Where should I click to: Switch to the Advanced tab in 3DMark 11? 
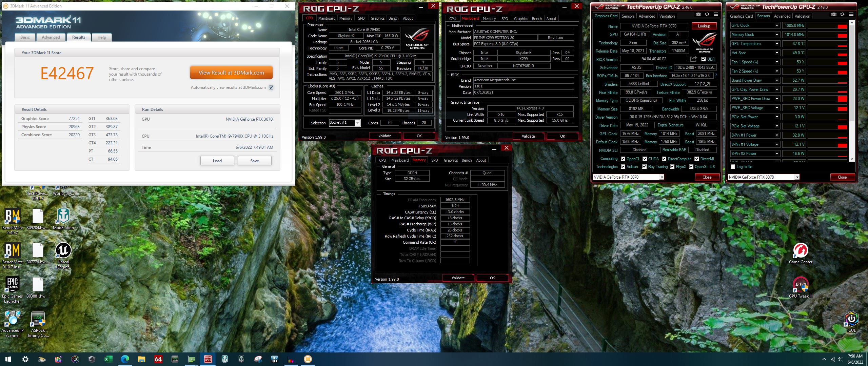tap(51, 37)
